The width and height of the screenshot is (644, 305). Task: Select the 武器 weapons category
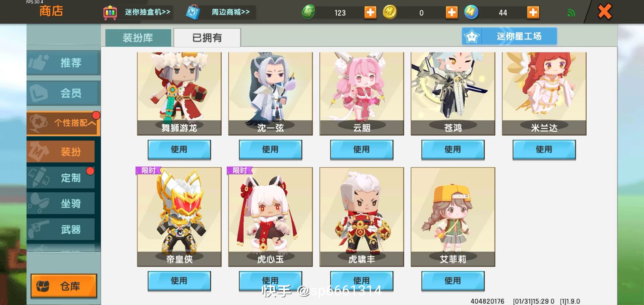click(61, 230)
